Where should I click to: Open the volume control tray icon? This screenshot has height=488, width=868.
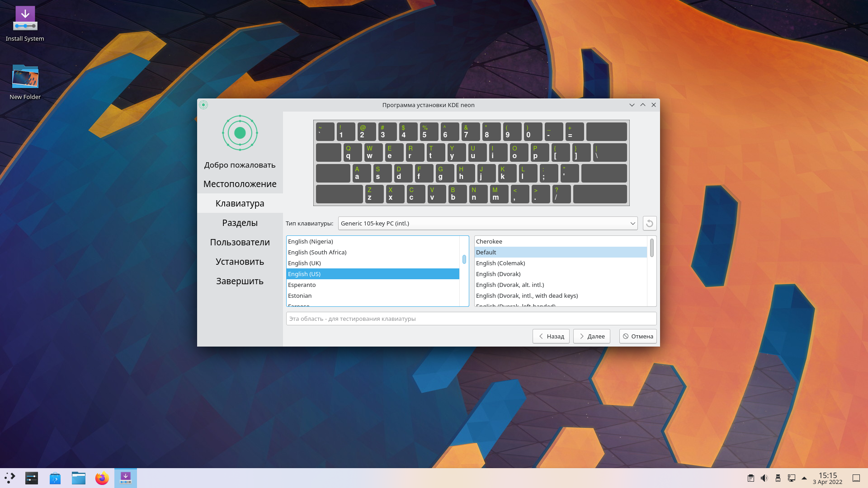tap(764, 478)
